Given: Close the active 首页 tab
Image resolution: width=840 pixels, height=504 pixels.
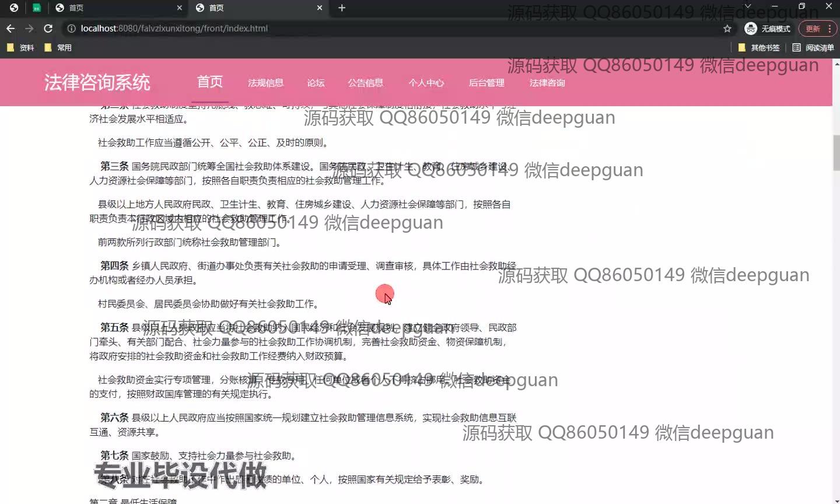Looking at the screenshot, I should click(320, 8).
